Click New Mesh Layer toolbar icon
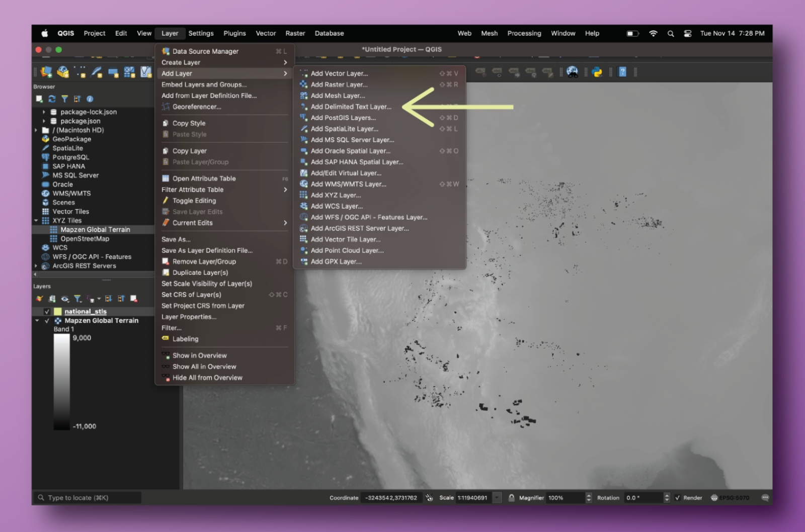Screen dimensions: 805x532 (129, 72)
